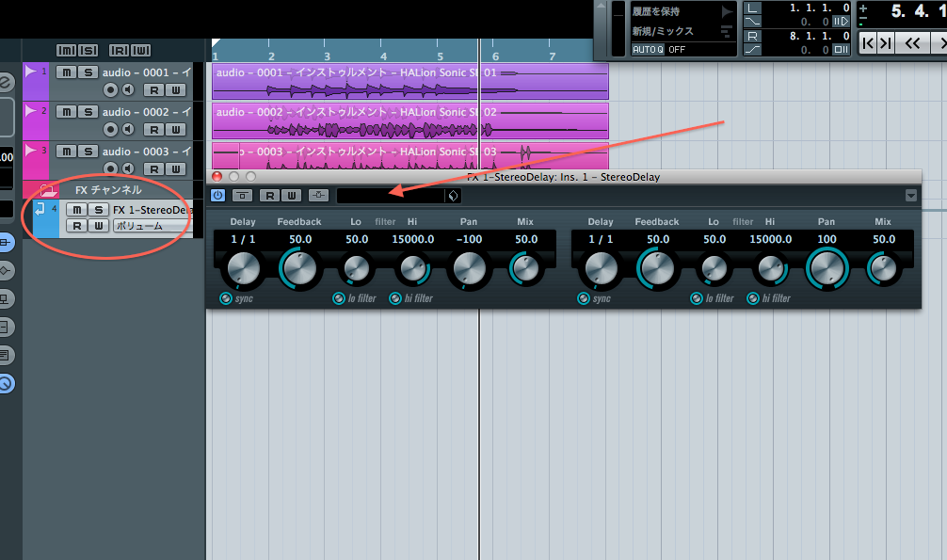Solo track audio - 0001

pyautogui.click(x=88, y=72)
